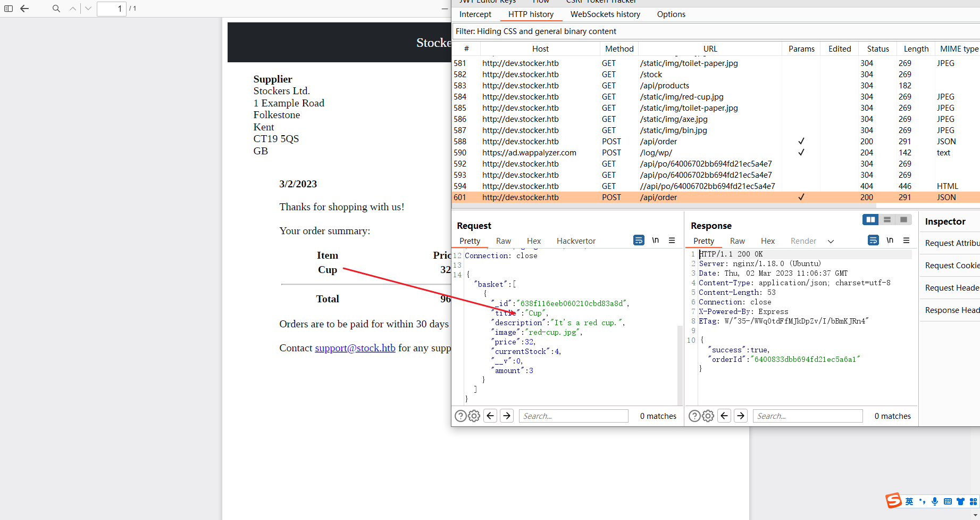Select the Hex tab in Request pane
The width and height of the screenshot is (980, 520).
click(x=534, y=241)
